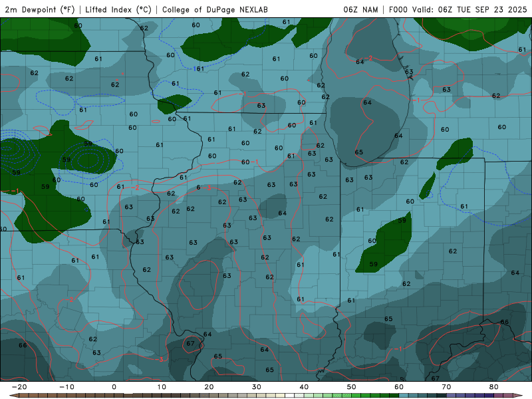This screenshot has width=532, height=399.
Task: Click the '161' label on the map
Action: coord(199,68)
